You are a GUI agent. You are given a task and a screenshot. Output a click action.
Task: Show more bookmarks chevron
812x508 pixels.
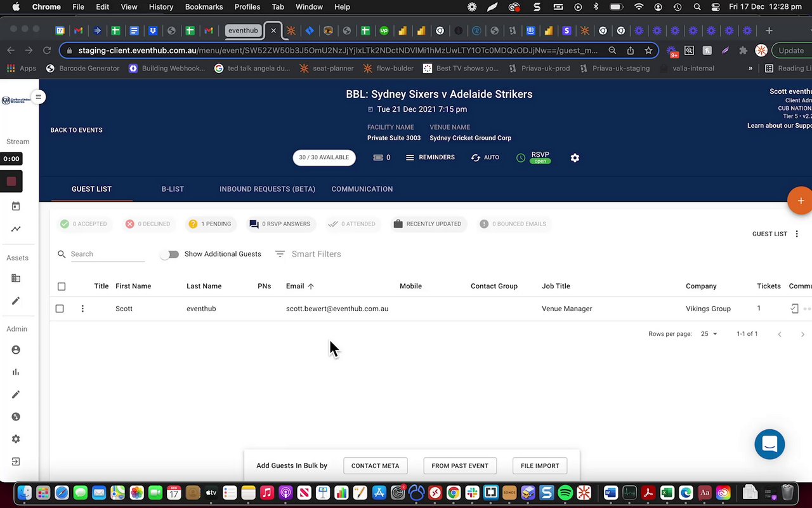(x=750, y=68)
